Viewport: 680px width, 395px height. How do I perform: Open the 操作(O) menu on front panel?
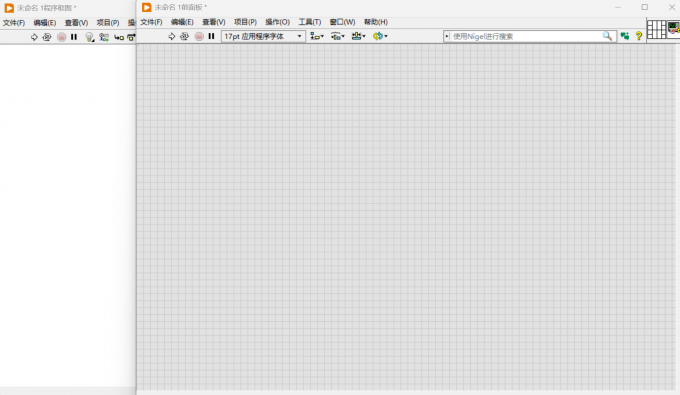click(278, 22)
